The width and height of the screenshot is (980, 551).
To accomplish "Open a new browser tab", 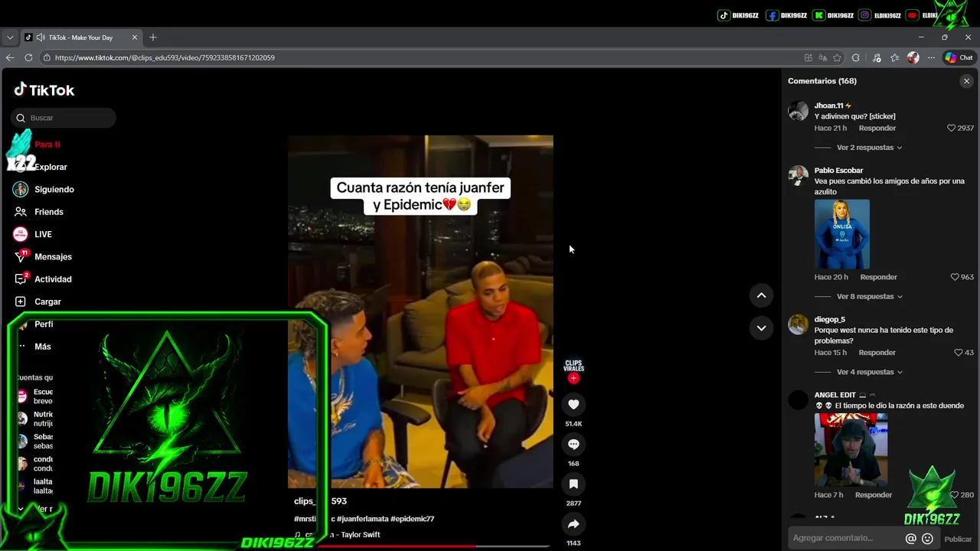I will [x=153, y=37].
